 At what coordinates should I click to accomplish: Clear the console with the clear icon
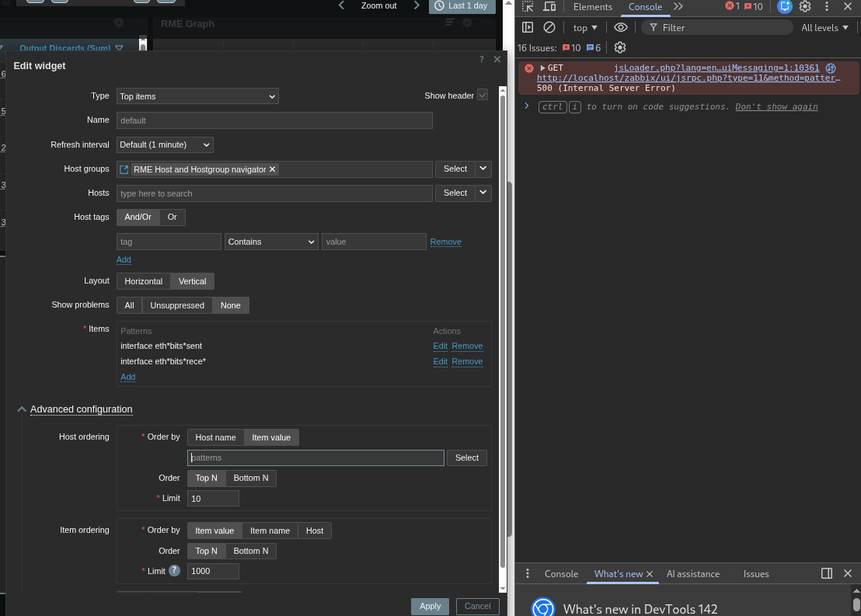coord(549,27)
